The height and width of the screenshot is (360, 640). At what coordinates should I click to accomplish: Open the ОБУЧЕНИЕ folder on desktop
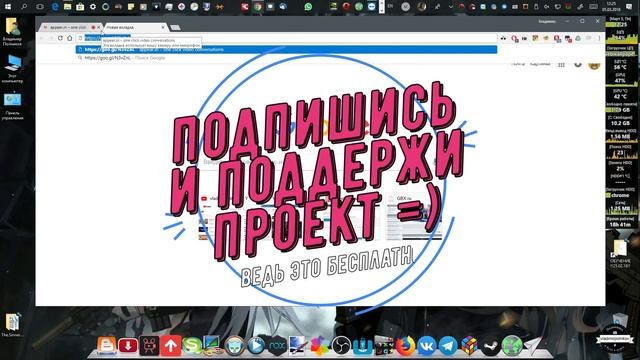click(x=620, y=253)
